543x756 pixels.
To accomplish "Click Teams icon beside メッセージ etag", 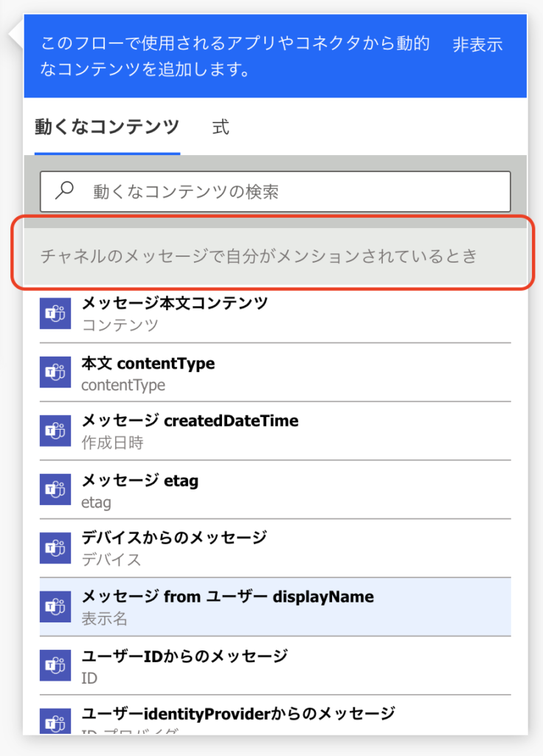I will (x=55, y=489).
